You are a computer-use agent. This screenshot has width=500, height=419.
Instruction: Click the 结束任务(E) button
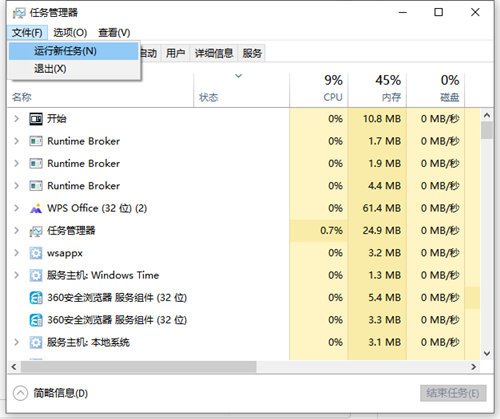pyautogui.click(x=453, y=393)
